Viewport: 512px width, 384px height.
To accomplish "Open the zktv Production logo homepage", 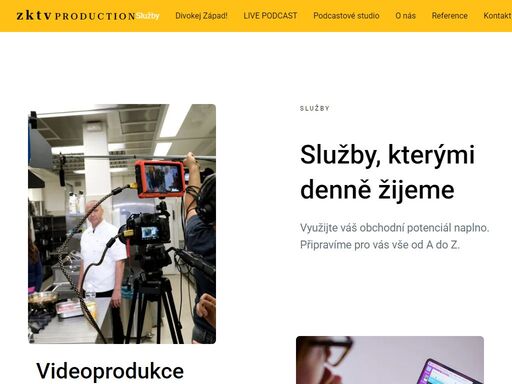I will (x=76, y=16).
